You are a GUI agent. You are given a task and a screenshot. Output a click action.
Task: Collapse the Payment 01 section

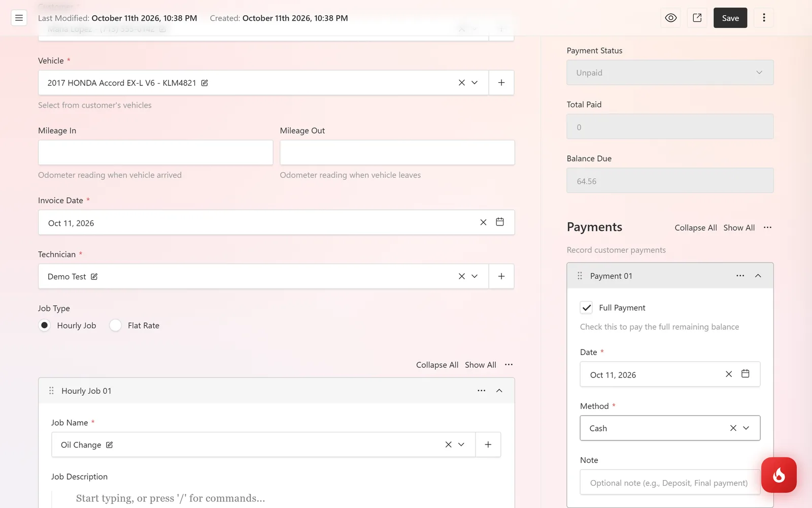coord(758,276)
